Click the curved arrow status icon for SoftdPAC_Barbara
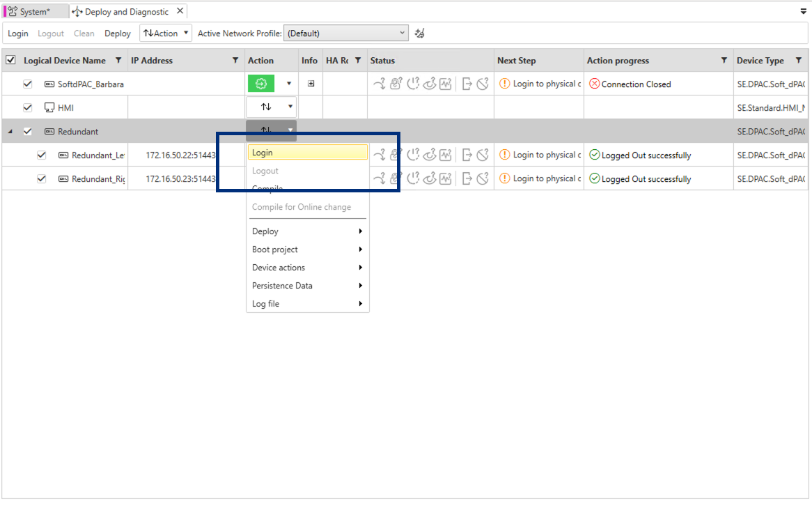Image resolution: width=812 pixels, height=506 pixels. click(380, 84)
